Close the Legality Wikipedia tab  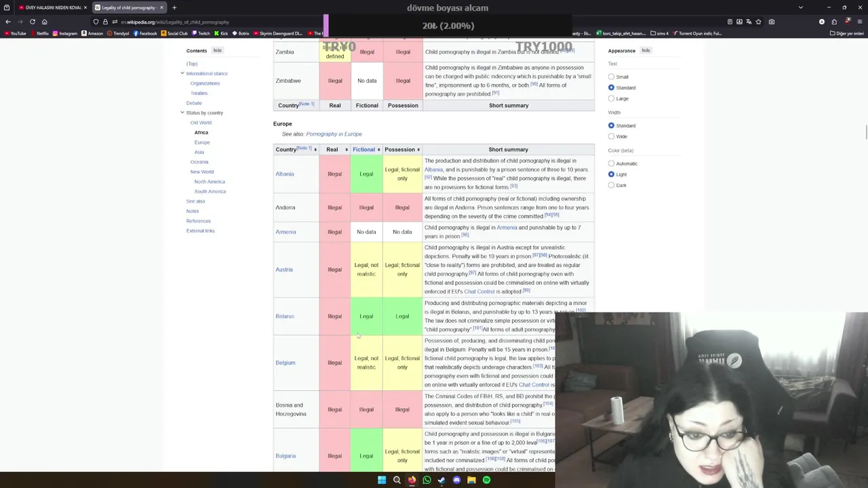[x=161, y=7]
